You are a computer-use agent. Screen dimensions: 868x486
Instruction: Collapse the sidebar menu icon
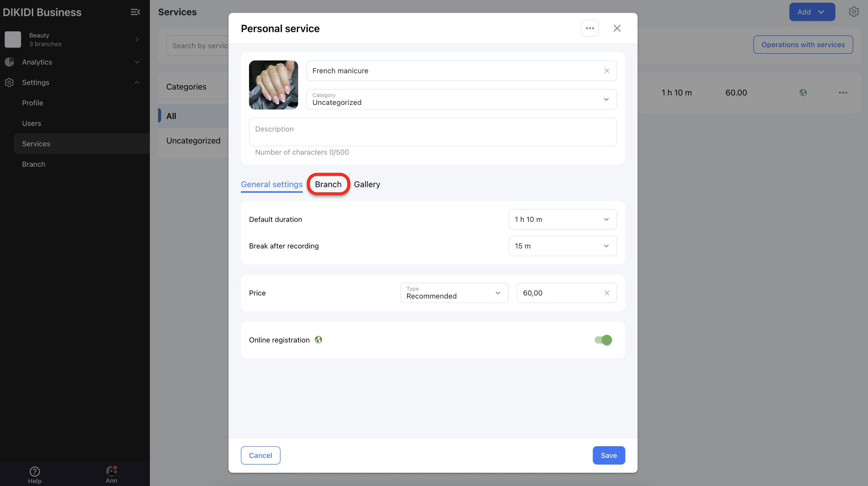pyautogui.click(x=135, y=12)
